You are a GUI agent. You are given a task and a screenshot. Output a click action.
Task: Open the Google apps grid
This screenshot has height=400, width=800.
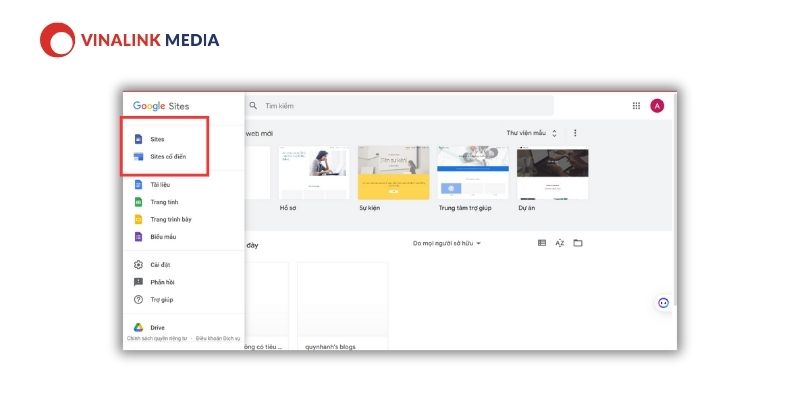click(x=636, y=106)
